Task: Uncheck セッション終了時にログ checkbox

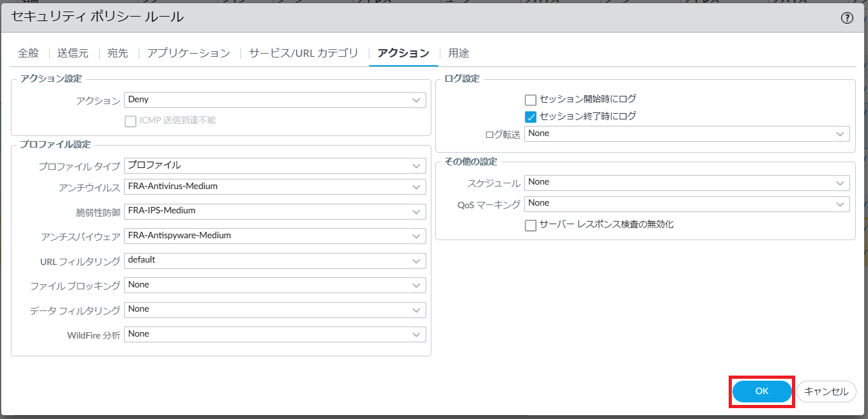Action: click(530, 117)
